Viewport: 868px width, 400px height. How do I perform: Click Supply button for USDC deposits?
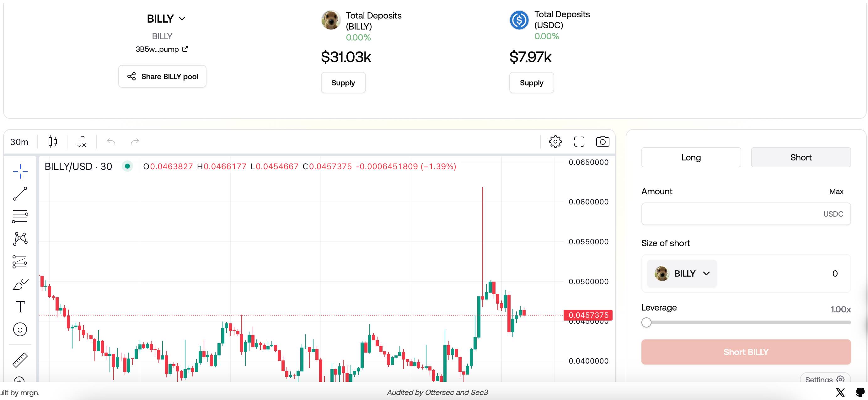point(531,82)
